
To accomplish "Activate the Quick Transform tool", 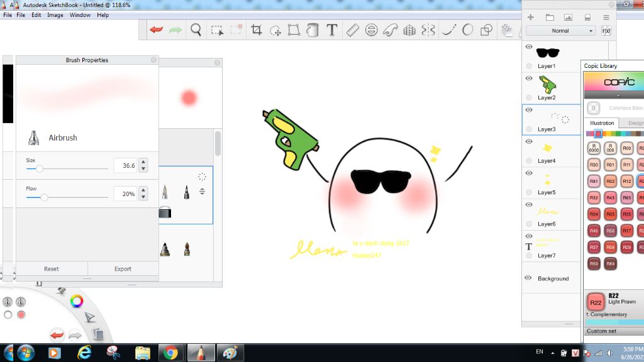I will pyautogui.click(x=275, y=30).
